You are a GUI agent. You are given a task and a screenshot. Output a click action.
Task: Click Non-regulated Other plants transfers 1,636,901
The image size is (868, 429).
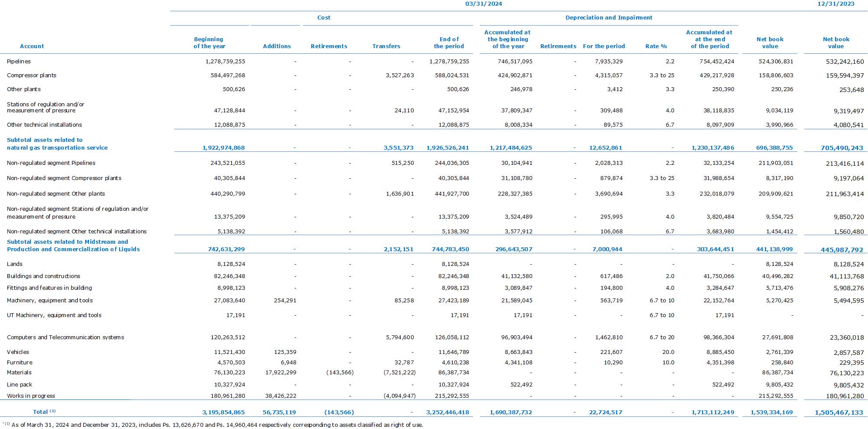pos(400,194)
